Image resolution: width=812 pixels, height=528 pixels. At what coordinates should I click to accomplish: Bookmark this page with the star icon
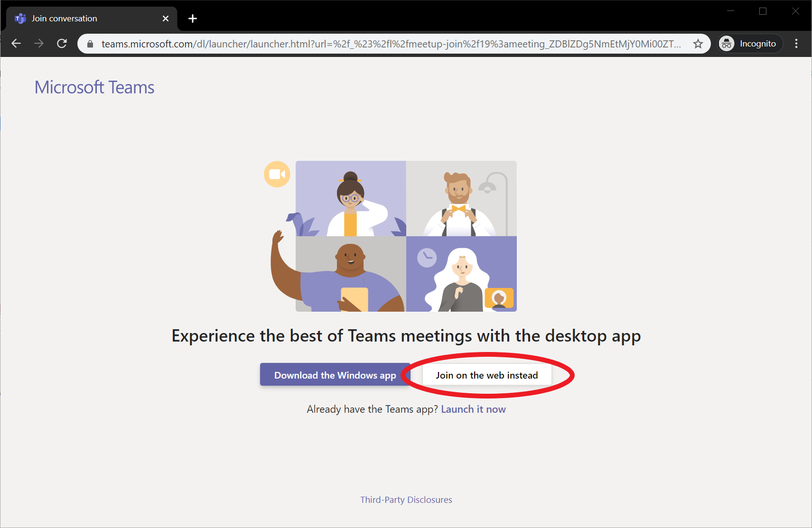coord(698,44)
